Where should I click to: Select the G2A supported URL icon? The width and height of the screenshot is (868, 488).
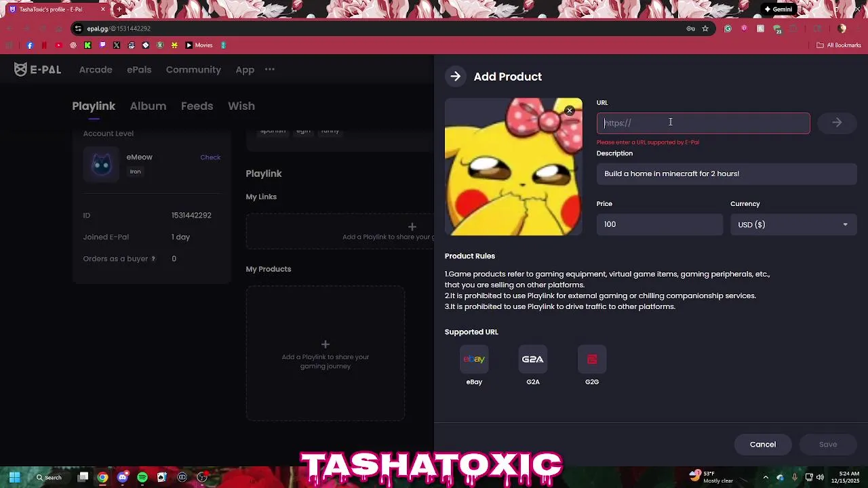coord(533,359)
